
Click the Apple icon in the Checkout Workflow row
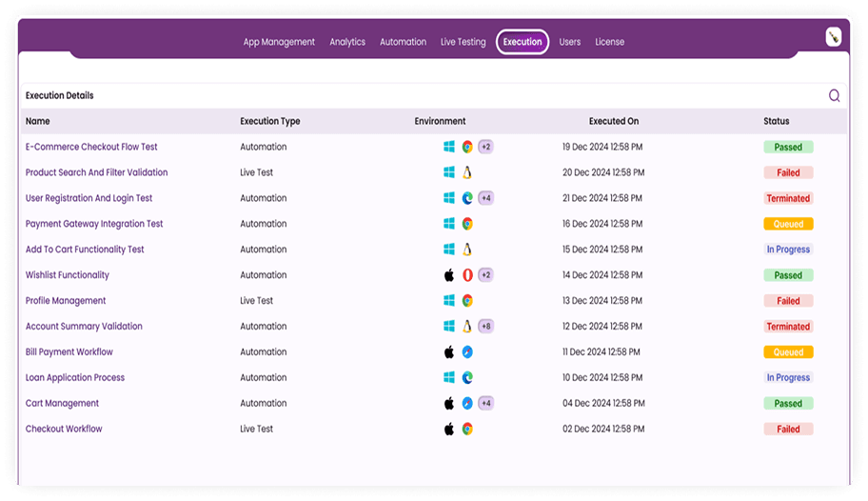tap(449, 430)
